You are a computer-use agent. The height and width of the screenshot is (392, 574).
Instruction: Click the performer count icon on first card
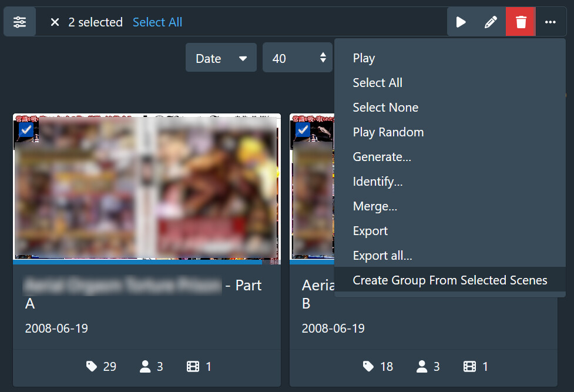point(145,367)
